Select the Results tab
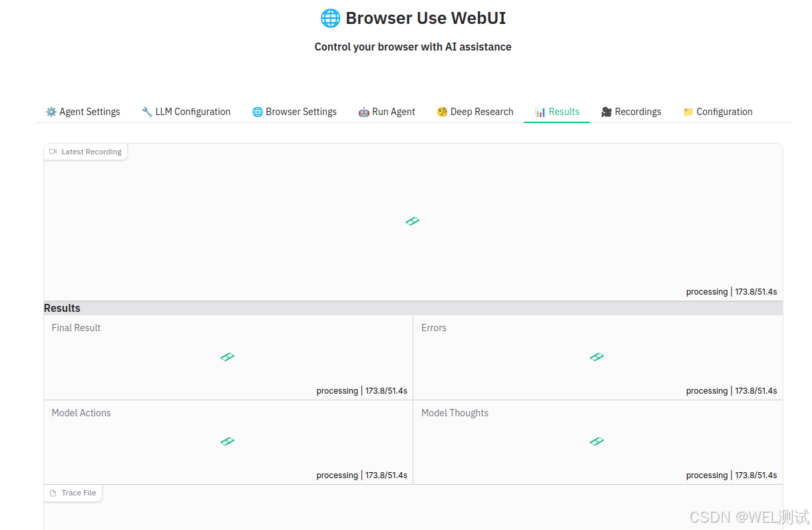 556,112
